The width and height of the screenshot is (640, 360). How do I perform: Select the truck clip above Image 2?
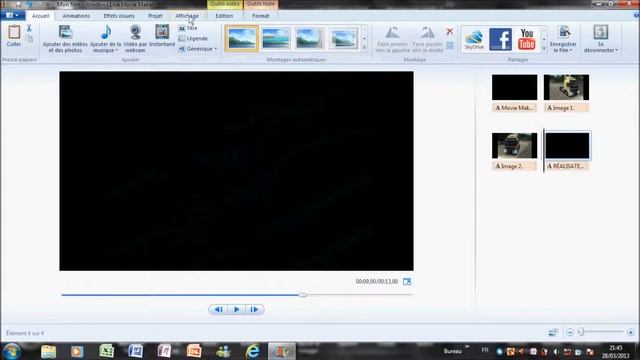pos(514,146)
